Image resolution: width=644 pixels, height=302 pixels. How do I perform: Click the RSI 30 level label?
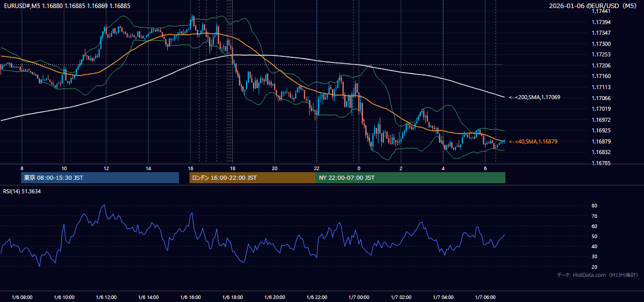point(595,257)
